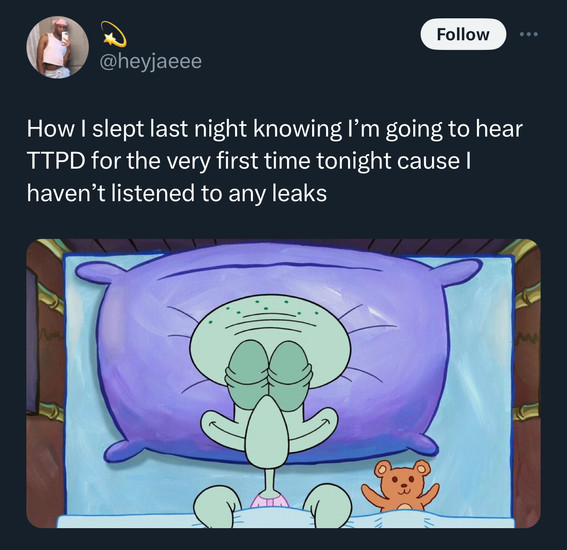Open the attached Squidward sleeping image
Image resolution: width=567 pixels, height=550 pixels.
[x=284, y=383]
